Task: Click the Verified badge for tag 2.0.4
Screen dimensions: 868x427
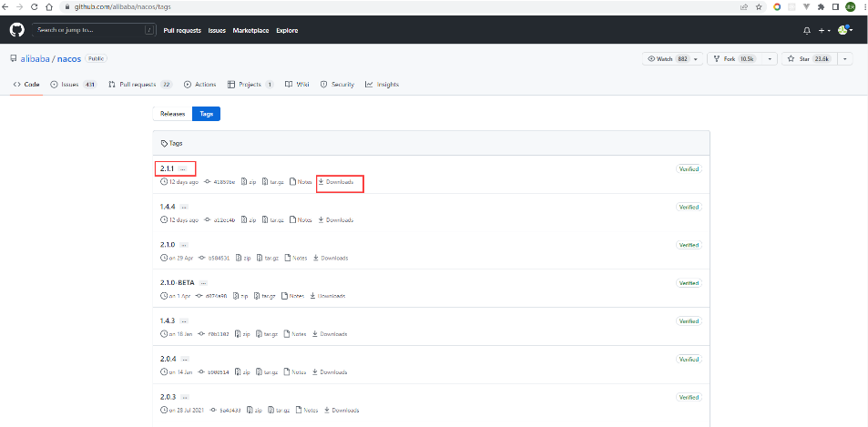Action: tap(689, 359)
